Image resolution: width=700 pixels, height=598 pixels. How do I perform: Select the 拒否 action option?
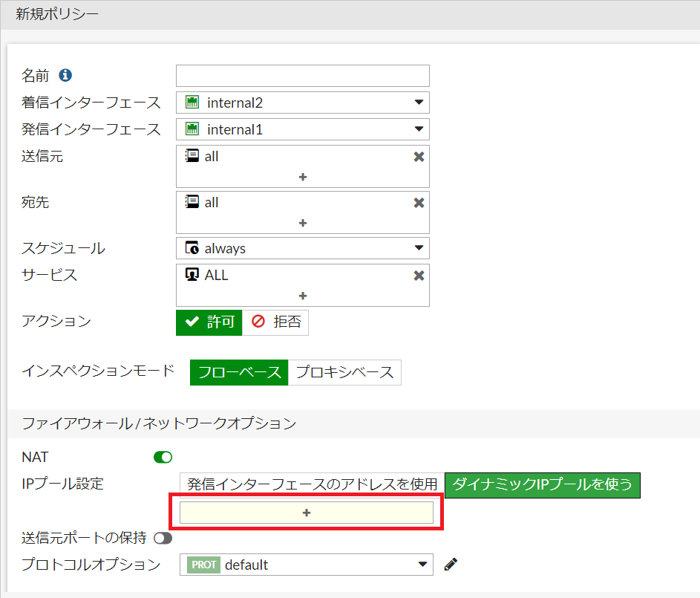click(275, 322)
